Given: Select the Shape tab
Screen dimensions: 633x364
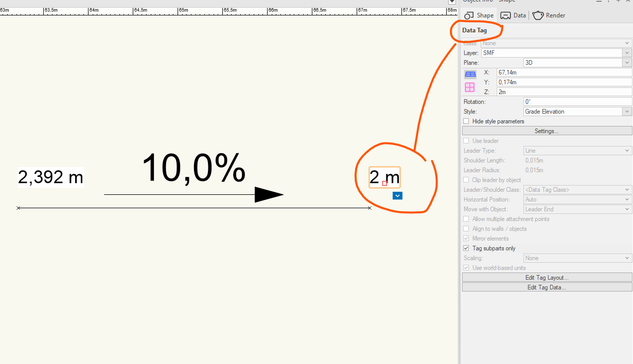Looking at the screenshot, I should tap(479, 15).
